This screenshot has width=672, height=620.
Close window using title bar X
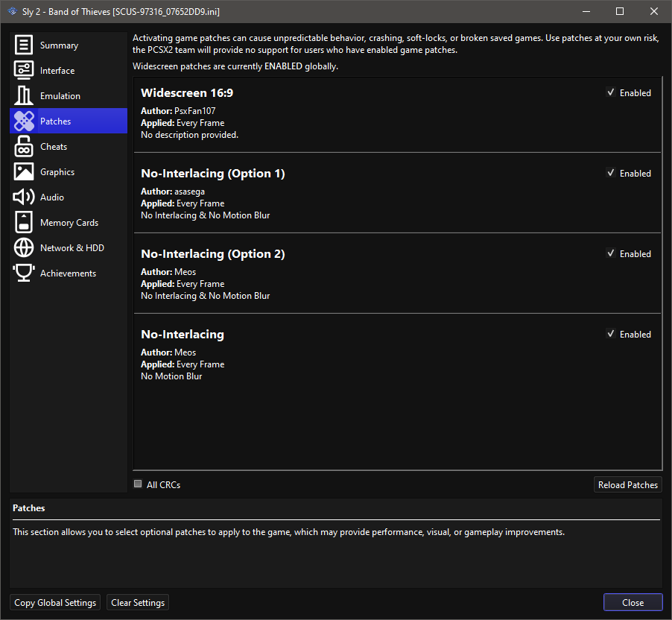coord(654,12)
